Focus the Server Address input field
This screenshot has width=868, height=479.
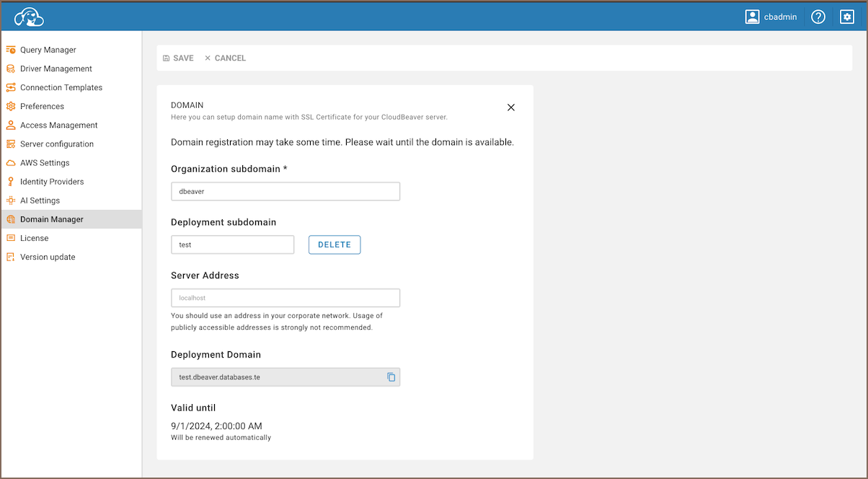point(285,298)
